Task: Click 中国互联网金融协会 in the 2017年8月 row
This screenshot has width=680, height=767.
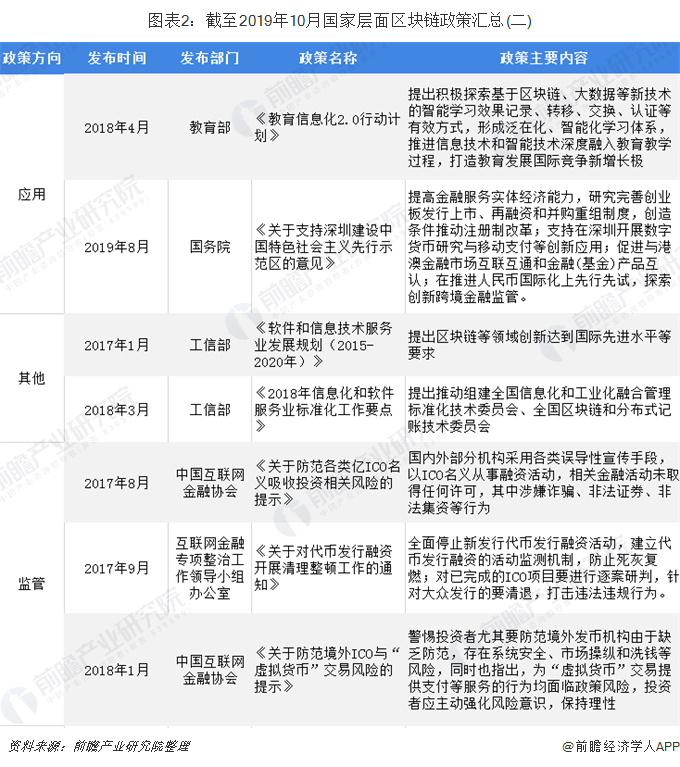Action: [x=210, y=483]
